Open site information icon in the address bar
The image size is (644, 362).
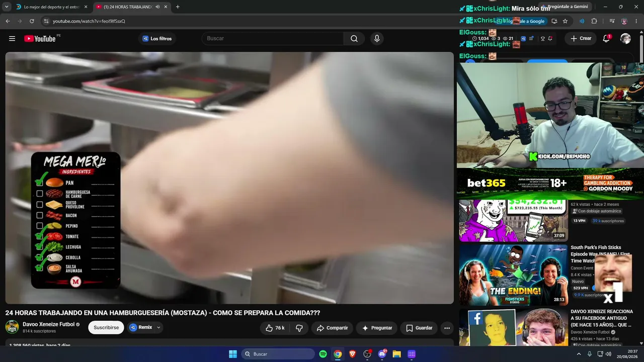click(x=46, y=21)
